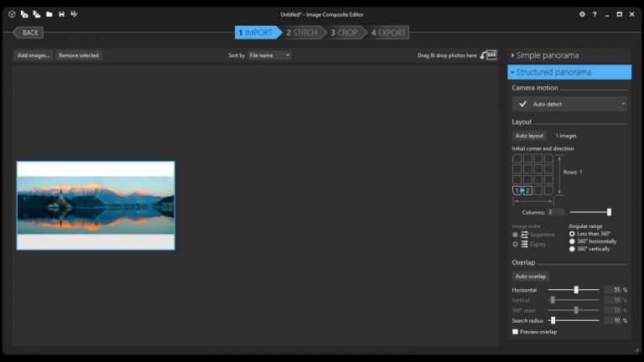Click the drag and drop photos icon
Image resolution: width=644 pixels, height=362 pixels.
click(490, 55)
